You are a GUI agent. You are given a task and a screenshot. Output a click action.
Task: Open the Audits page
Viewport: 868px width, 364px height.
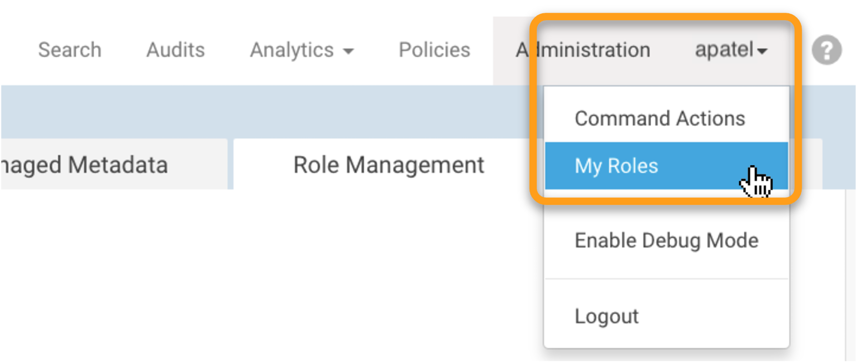(175, 50)
